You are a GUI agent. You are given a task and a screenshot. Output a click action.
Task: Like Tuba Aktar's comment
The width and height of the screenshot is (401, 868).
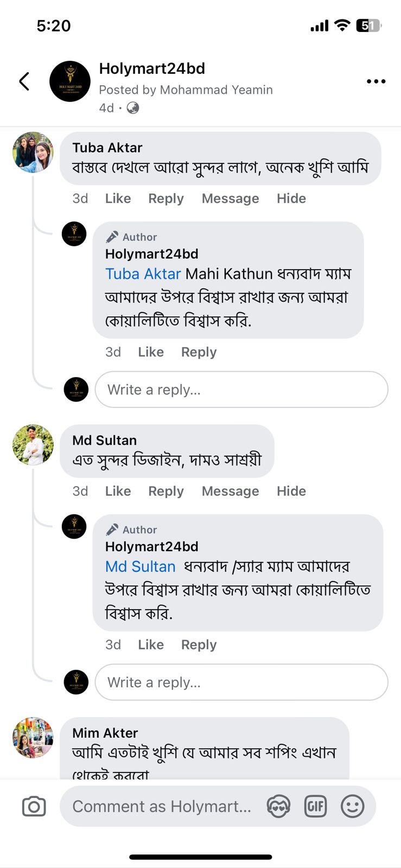pos(117,199)
